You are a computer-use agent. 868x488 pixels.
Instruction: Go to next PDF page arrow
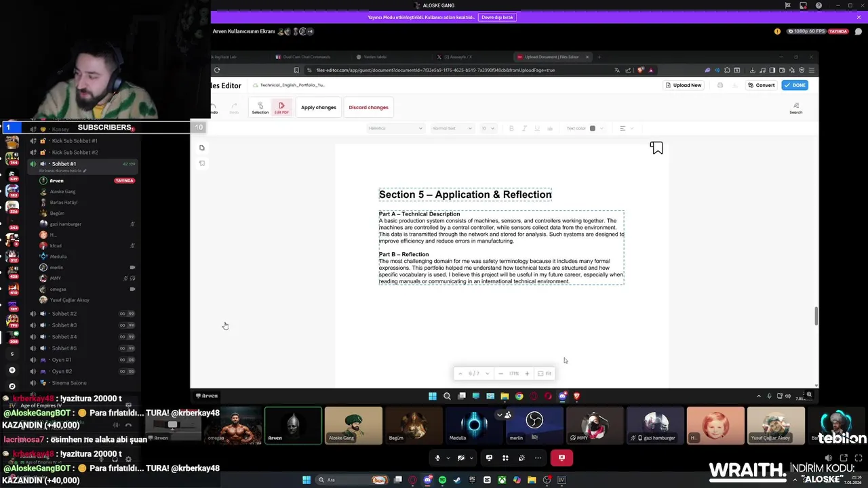click(x=487, y=373)
